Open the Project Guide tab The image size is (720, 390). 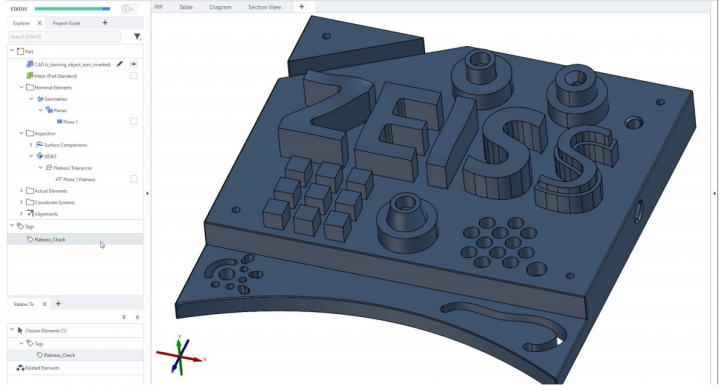(x=67, y=23)
